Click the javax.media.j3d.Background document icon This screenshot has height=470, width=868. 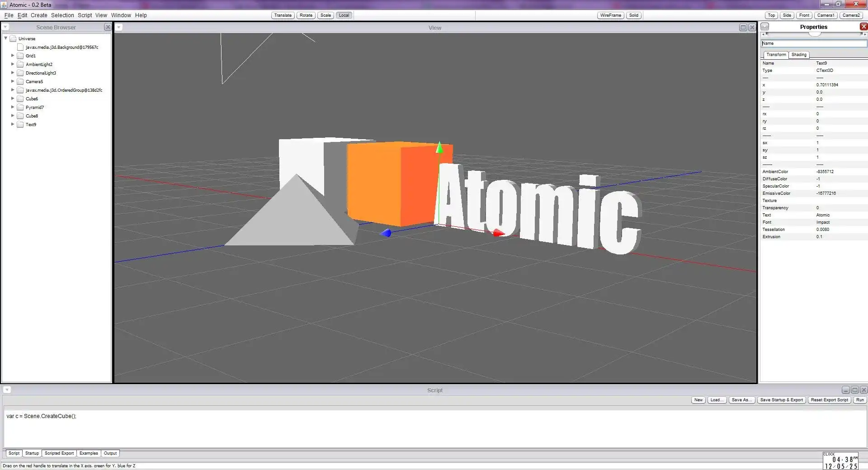[x=20, y=47]
